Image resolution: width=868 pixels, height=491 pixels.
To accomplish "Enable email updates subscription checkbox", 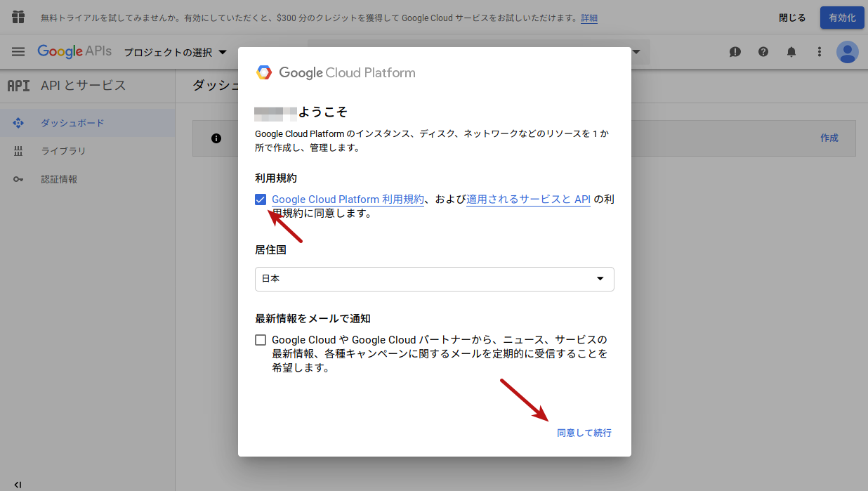I will coord(261,340).
